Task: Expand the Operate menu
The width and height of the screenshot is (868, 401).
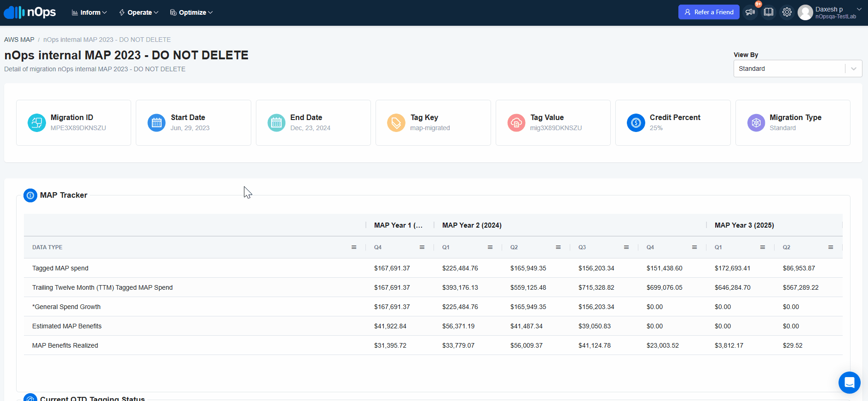Action: tap(139, 12)
